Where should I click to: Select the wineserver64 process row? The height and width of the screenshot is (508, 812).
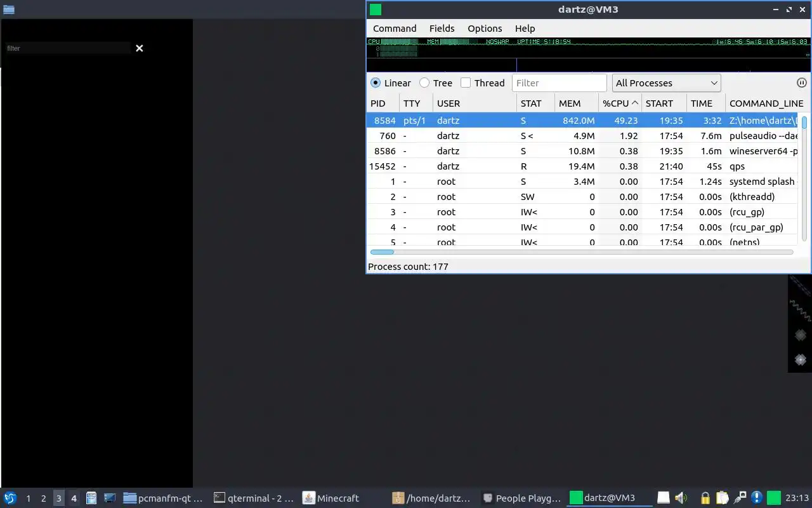pyautogui.click(x=582, y=150)
